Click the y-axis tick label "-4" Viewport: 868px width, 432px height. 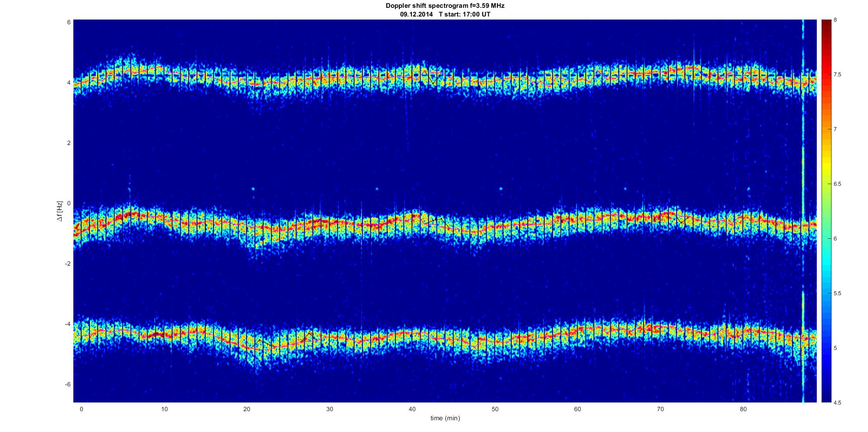(67, 324)
